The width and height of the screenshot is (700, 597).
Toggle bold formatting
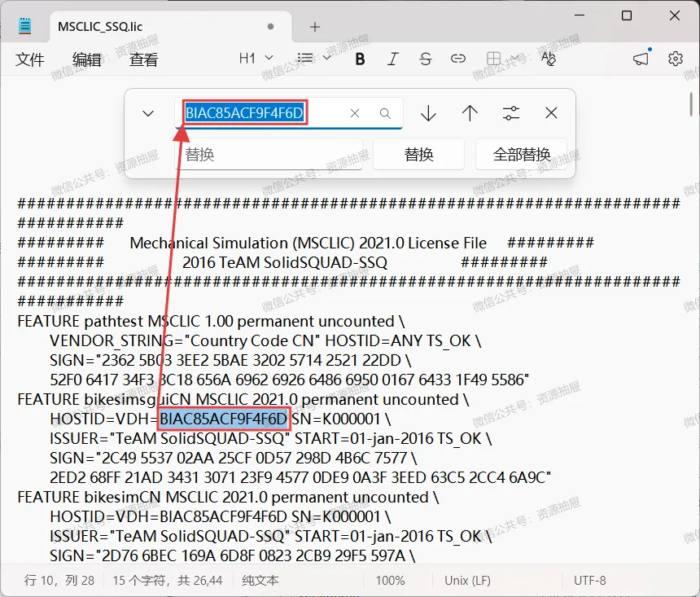[x=360, y=59]
